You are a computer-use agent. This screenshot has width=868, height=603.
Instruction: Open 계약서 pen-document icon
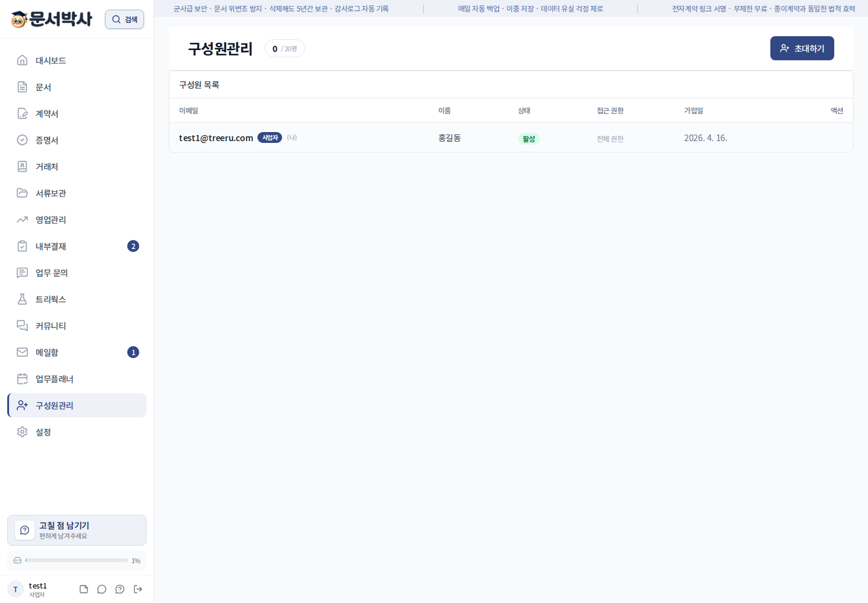coord(22,113)
